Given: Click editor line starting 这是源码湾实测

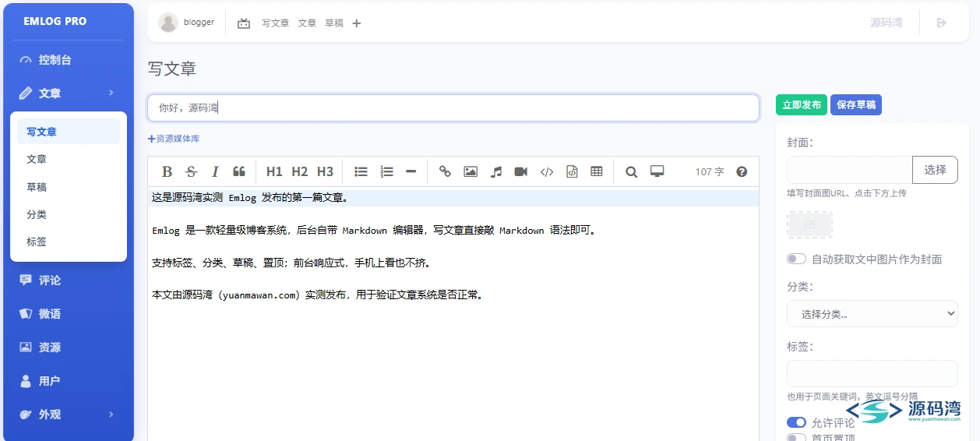Looking at the screenshot, I should (250, 198).
